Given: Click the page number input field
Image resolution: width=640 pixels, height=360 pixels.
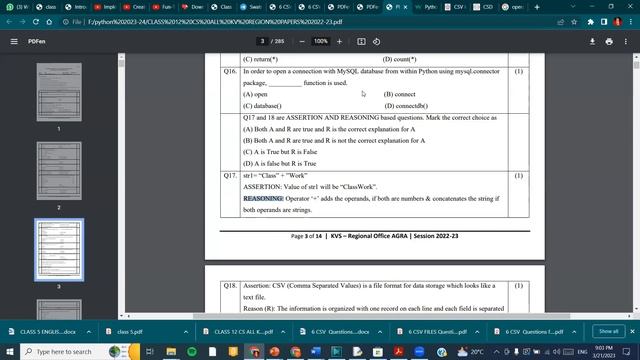Looking at the screenshot, I should 262,41.
